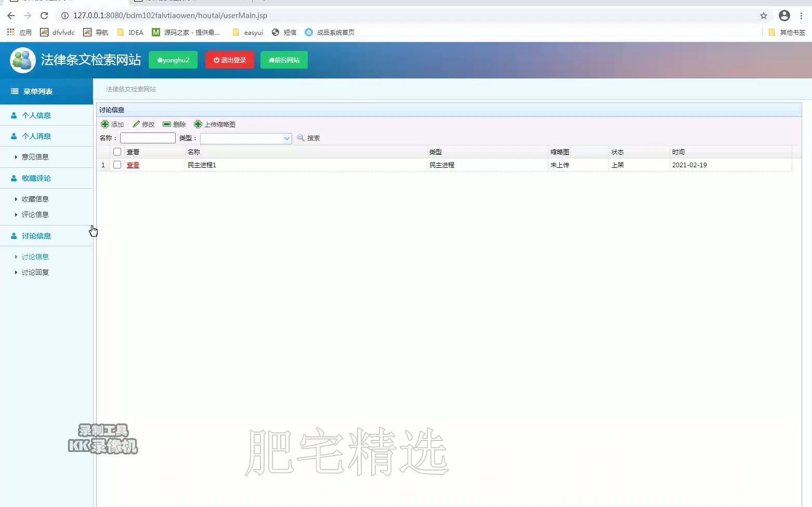
Task: Open Chrome's three-dot menu
Action: (x=801, y=16)
